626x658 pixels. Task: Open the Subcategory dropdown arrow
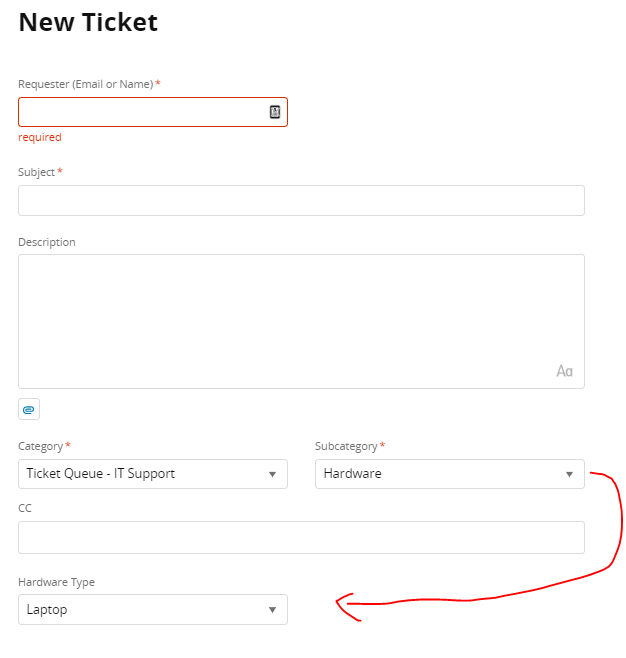pos(569,474)
